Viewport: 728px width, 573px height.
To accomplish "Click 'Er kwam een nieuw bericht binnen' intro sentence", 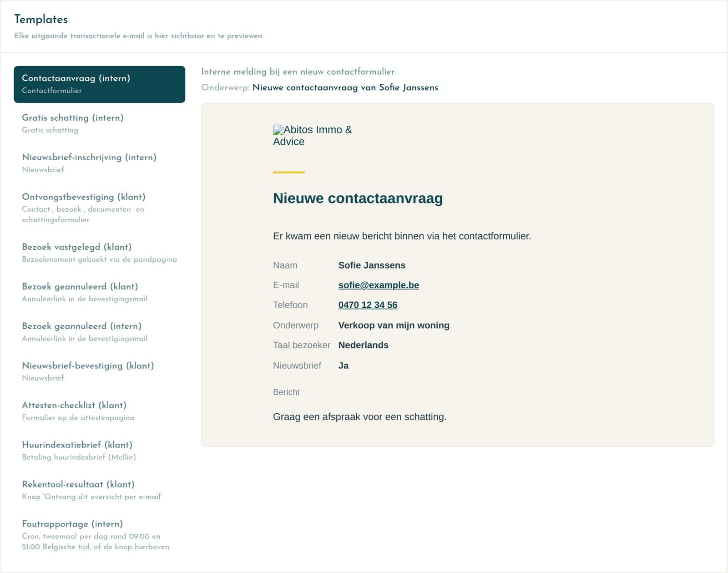I will click(402, 236).
